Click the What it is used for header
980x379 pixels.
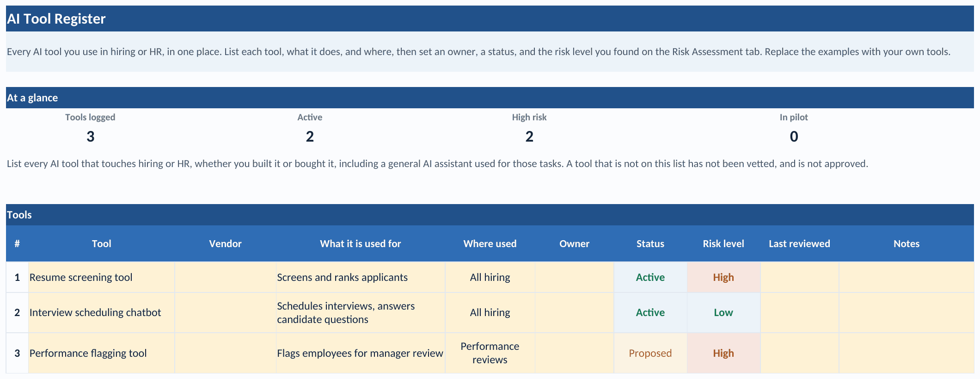click(x=361, y=243)
